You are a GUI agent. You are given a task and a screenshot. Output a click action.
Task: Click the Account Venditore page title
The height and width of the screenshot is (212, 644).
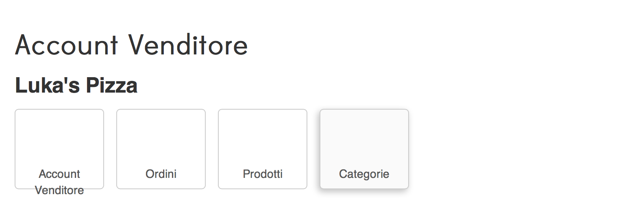coord(131,45)
